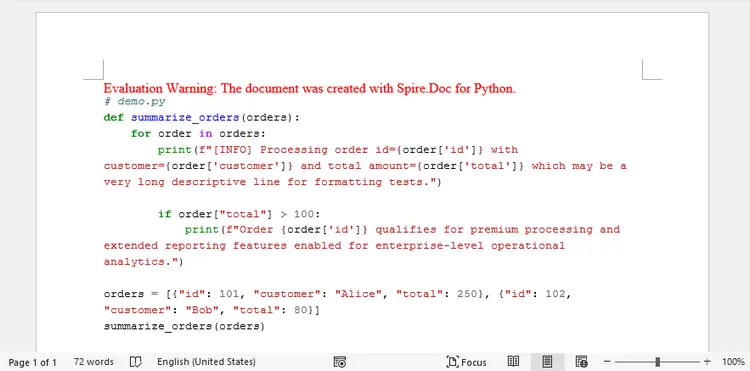Screen dimensions: 750x371
Task: Click 'extended reporting features enabled' line
Action: tap(334, 246)
